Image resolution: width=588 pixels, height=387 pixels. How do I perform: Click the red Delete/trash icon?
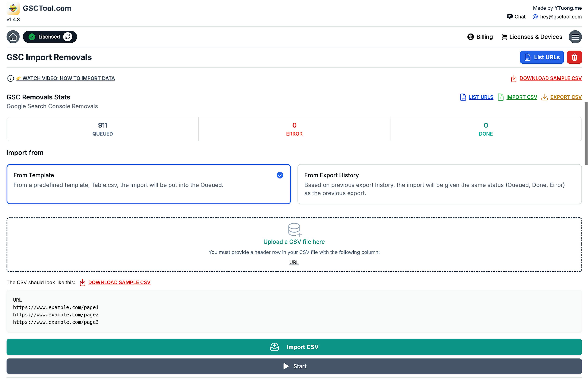(x=575, y=57)
